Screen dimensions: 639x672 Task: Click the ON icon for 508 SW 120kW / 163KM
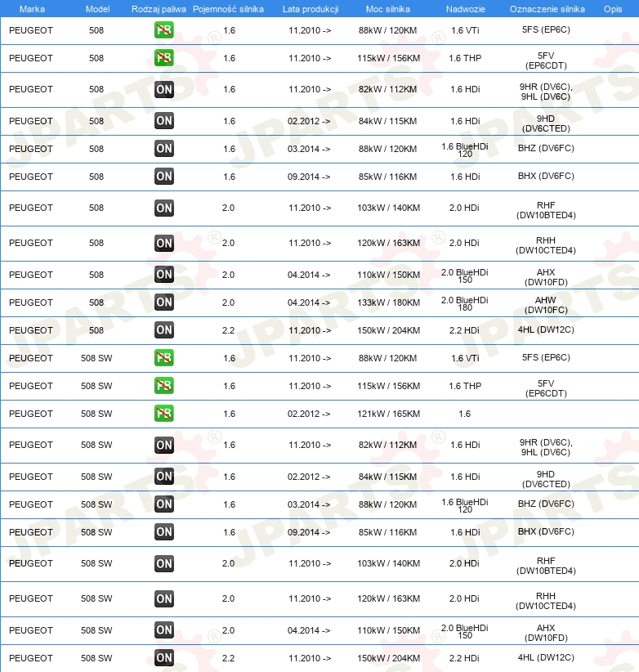(x=164, y=598)
